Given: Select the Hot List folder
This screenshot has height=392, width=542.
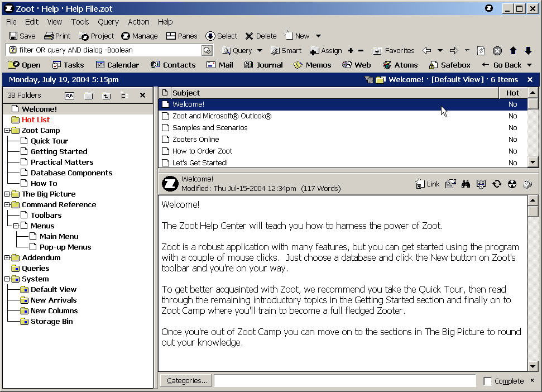Looking at the screenshot, I should click(x=36, y=119).
